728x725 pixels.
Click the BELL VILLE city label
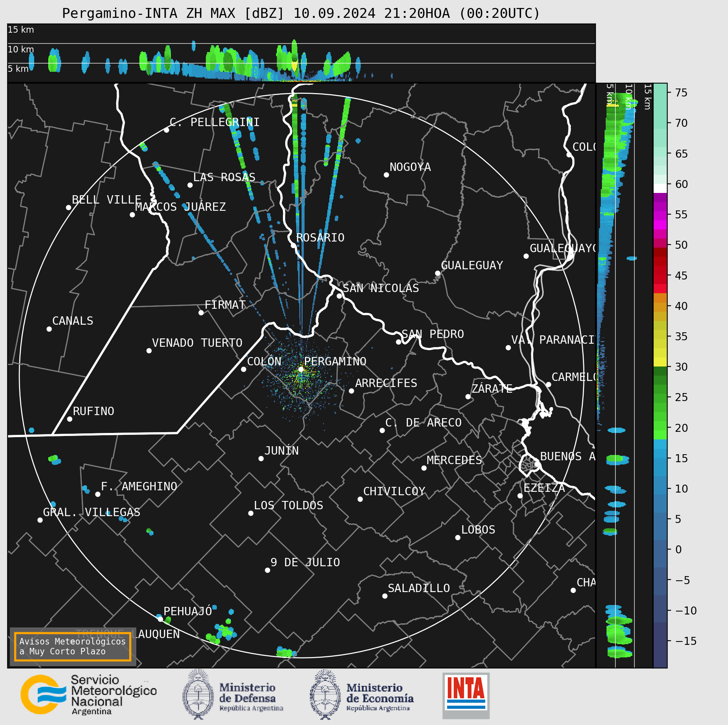106,200
